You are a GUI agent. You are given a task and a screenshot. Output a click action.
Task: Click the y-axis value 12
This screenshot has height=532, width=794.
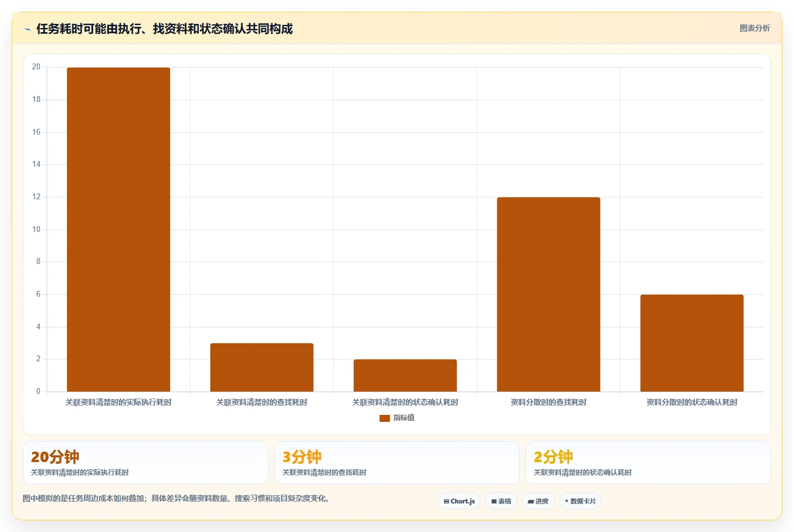36,197
